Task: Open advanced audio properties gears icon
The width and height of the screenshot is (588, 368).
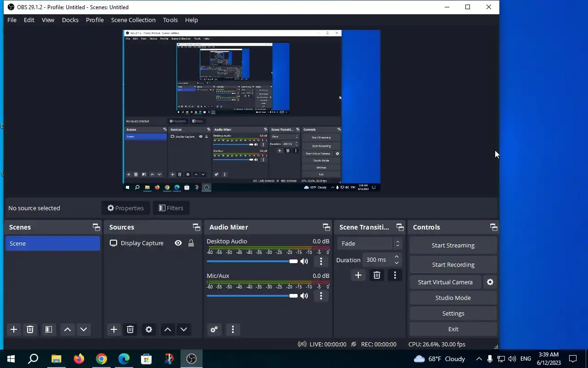Action: [214, 329]
